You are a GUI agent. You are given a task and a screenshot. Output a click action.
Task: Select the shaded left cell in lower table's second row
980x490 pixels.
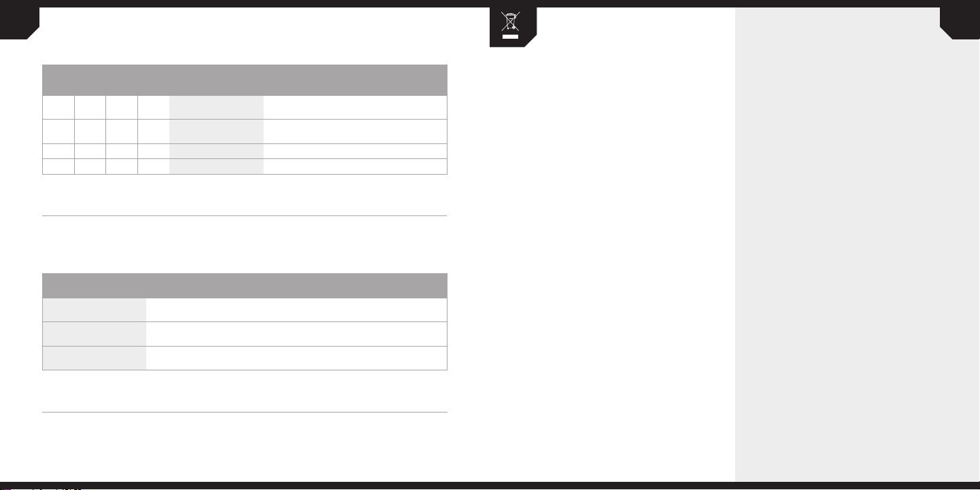(95, 334)
